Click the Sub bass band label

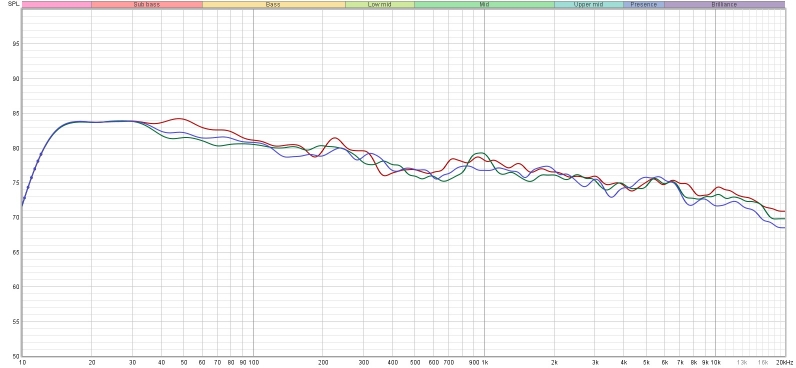[147, 5]
